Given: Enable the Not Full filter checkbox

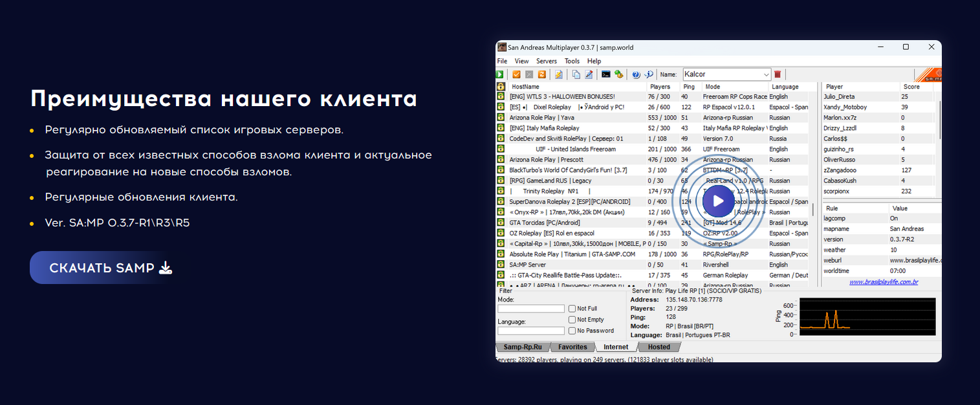Looking at the screenshot, I should [x=572, y=309].
